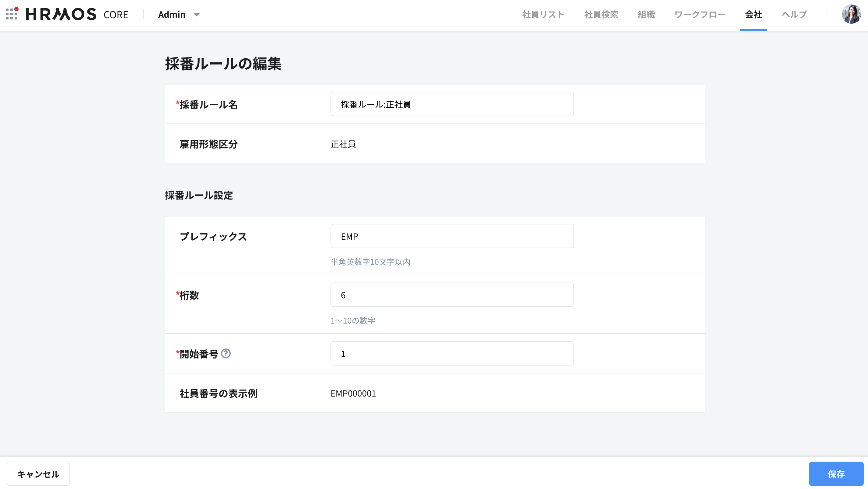This screenshot has height=489, width=868.
Task: Focus the 採番ルール名 input field
Action: (452, 104)
